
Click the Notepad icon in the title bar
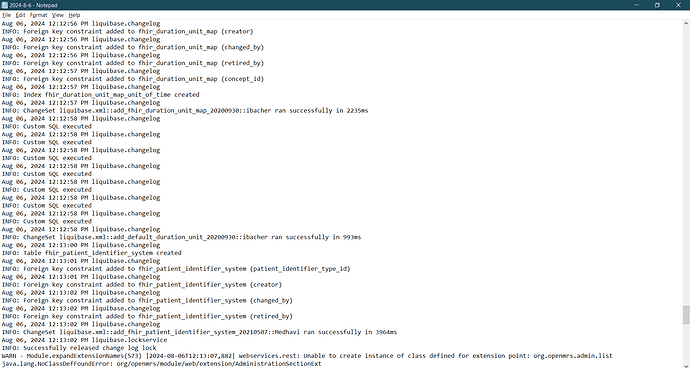click(5, 5)
